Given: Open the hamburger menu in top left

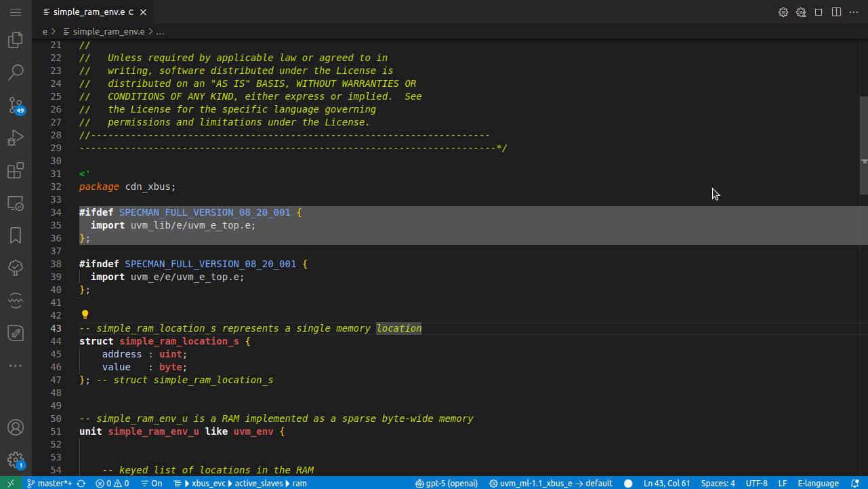Looking at the screenshot, I should tap(16, 12).
